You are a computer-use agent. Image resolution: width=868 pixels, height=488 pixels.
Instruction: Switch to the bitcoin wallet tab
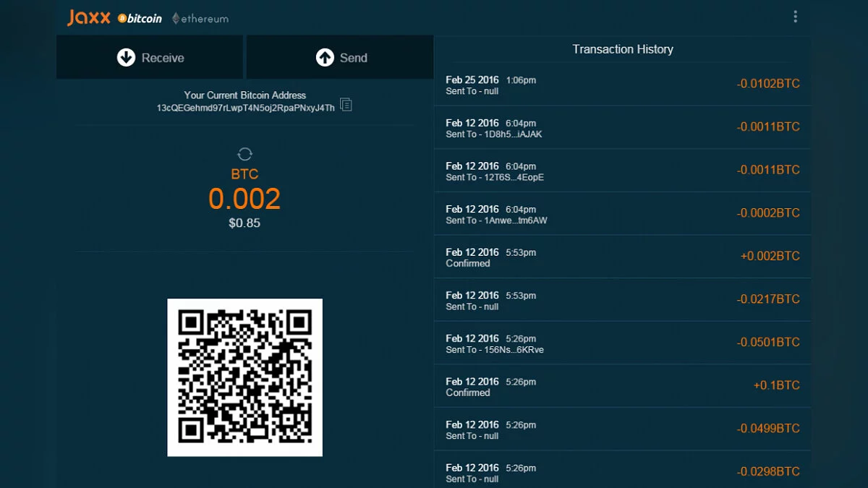(140, 18)
